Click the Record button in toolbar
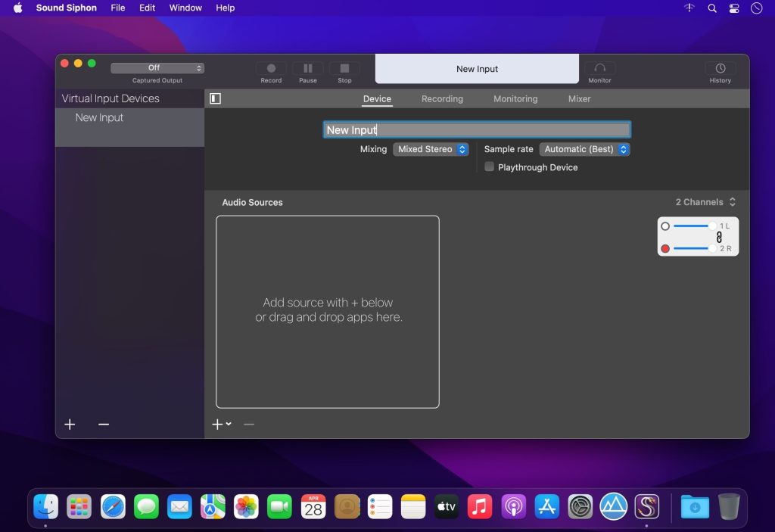The image size is (775, 532). pos(271,69)
